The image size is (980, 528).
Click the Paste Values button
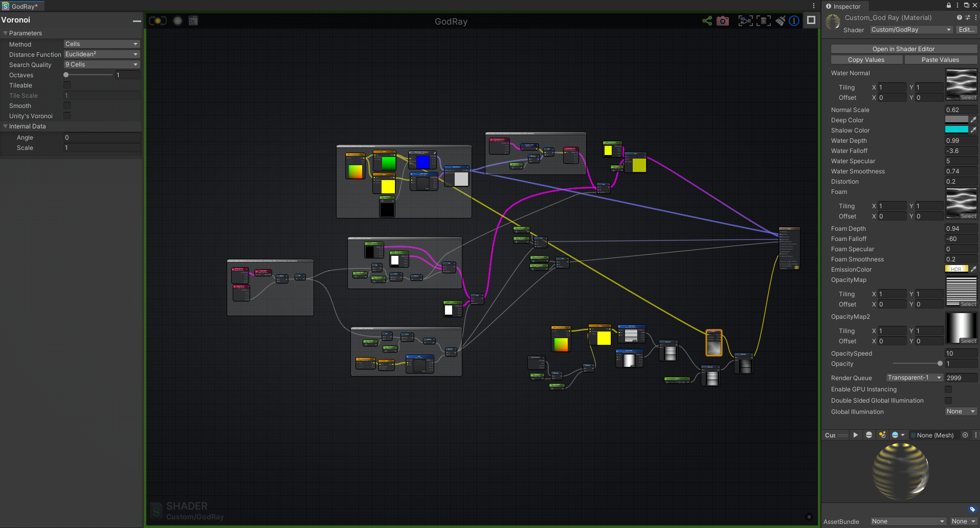click(x=941, y=60)
